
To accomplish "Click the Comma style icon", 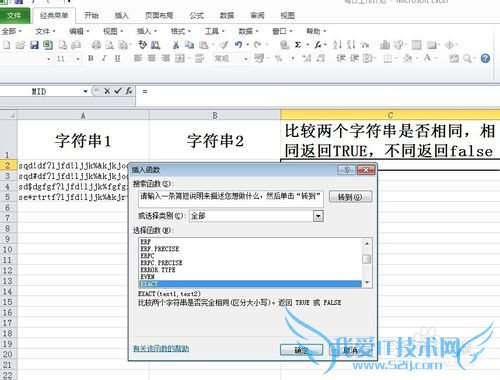I will pos(293,59).
